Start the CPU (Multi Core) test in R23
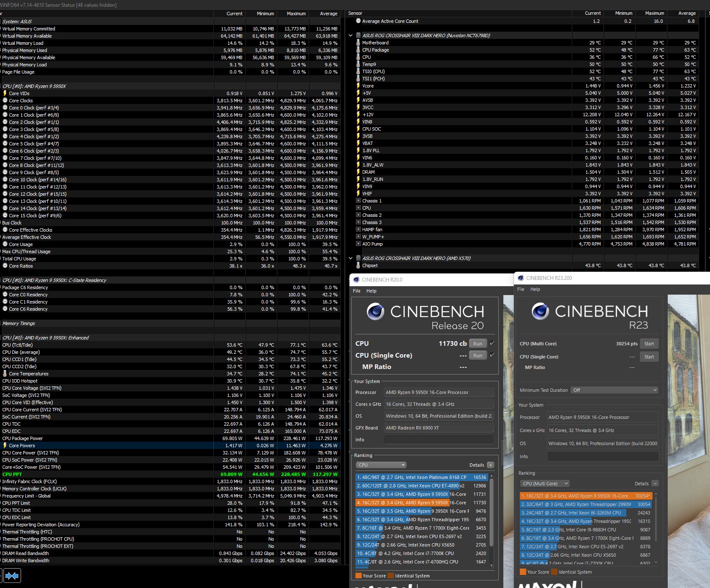Screen dimensions: 710x588 point(649,344)
